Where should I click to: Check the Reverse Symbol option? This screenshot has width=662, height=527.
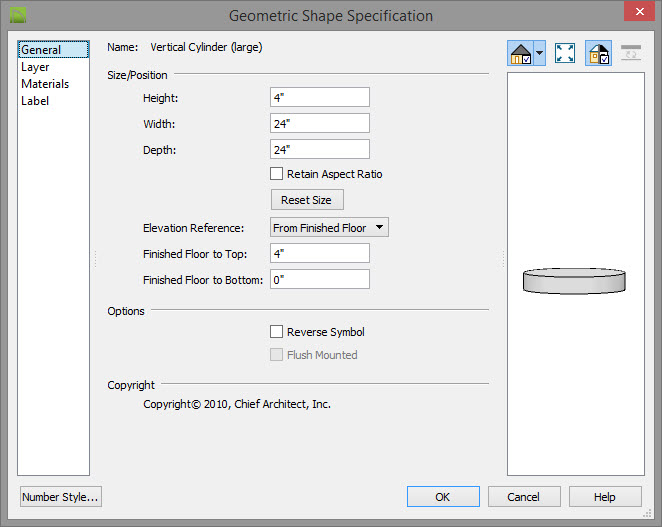[277, 331]
